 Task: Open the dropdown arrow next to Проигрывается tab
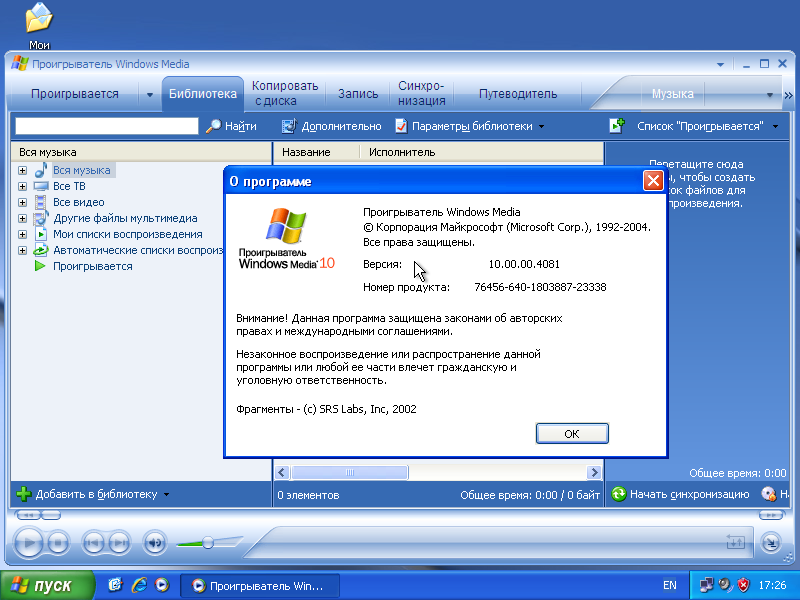149,94
